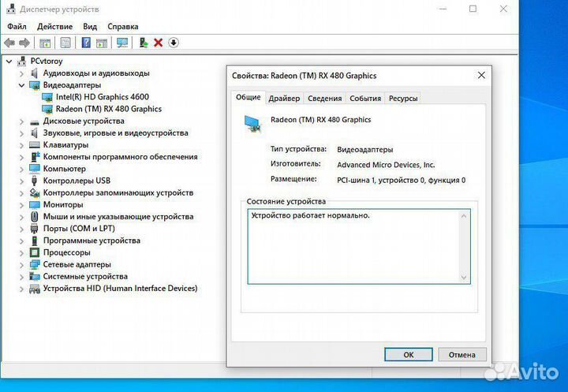Click the device status scrollbar up arrow

(x=464, y=216)
